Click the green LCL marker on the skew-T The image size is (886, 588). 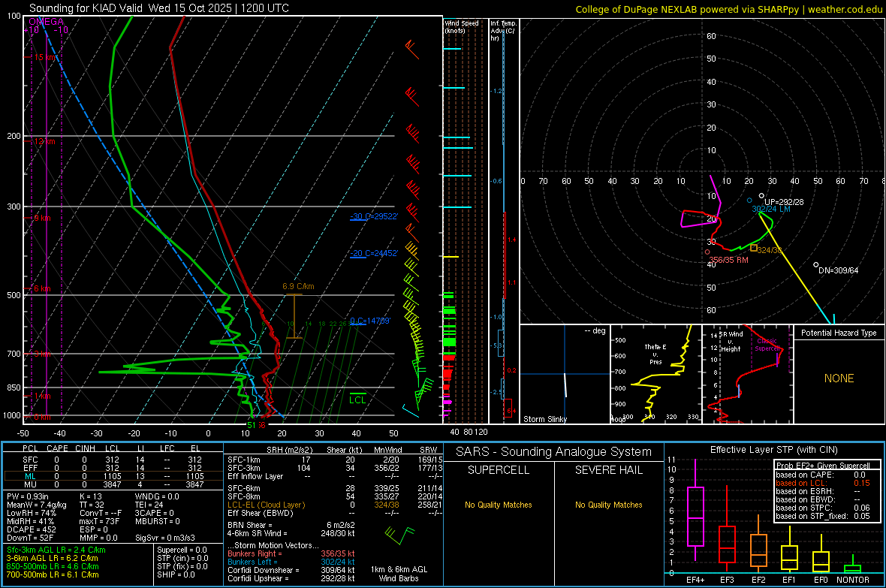[x=357, y=400]
